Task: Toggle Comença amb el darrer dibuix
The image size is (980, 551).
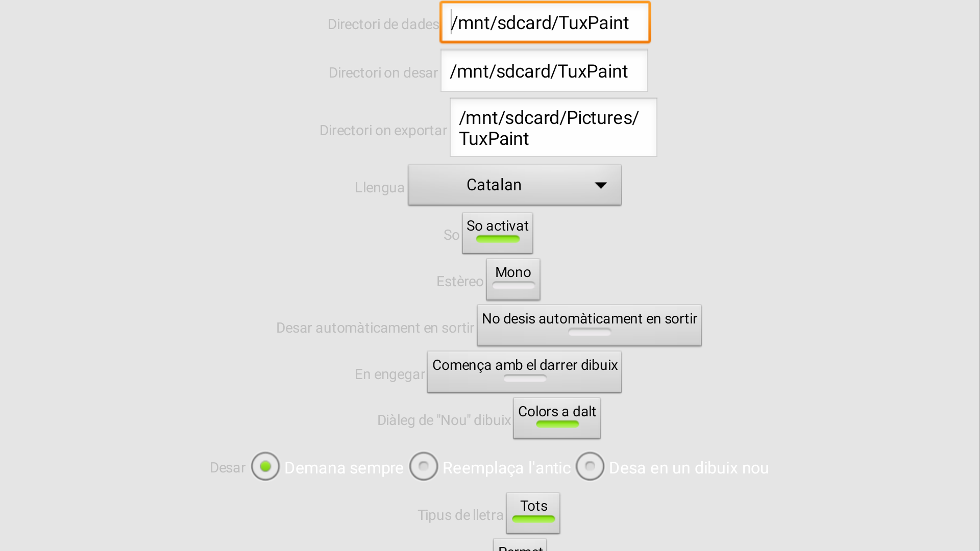Action: point(524,371)
